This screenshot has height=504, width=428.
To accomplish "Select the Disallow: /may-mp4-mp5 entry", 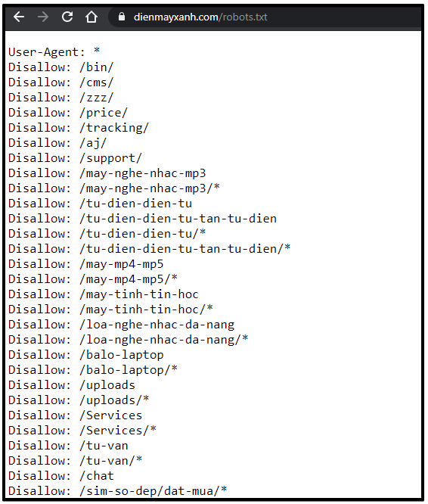I will coord(85,264).
